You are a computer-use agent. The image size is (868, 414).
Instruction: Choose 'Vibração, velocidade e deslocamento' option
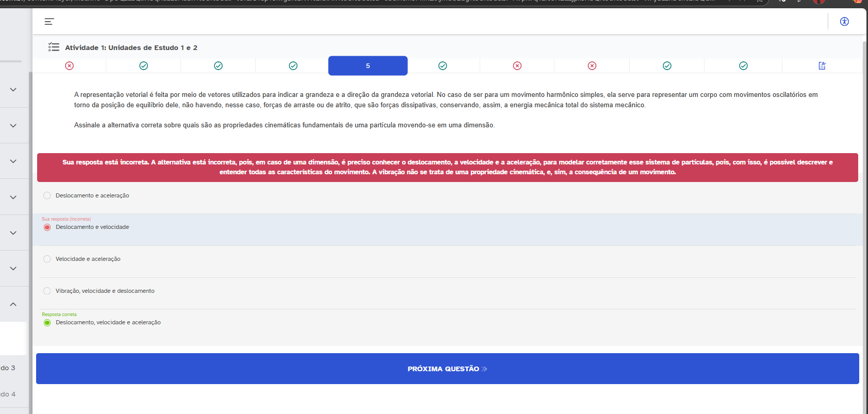pyautogui.click(x=47, y=291)
